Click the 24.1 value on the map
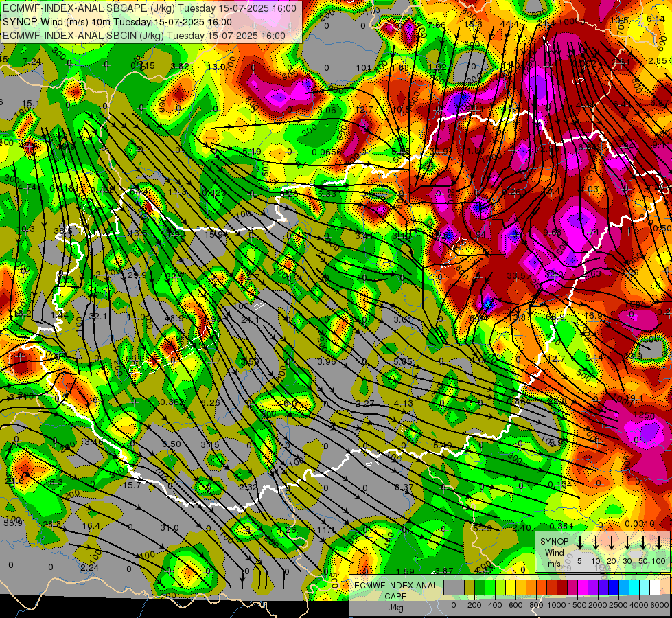The image size is (672, 618). [x=250, y=320]
